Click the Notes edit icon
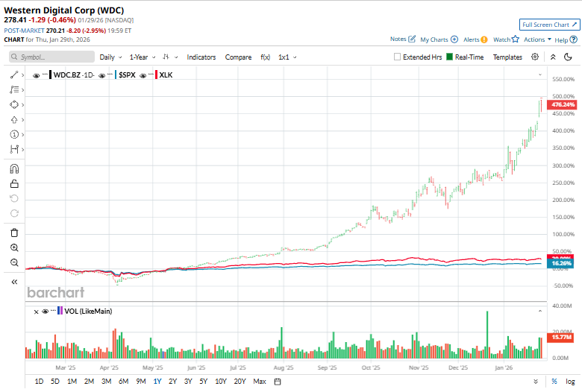 [x=412, y=39]
